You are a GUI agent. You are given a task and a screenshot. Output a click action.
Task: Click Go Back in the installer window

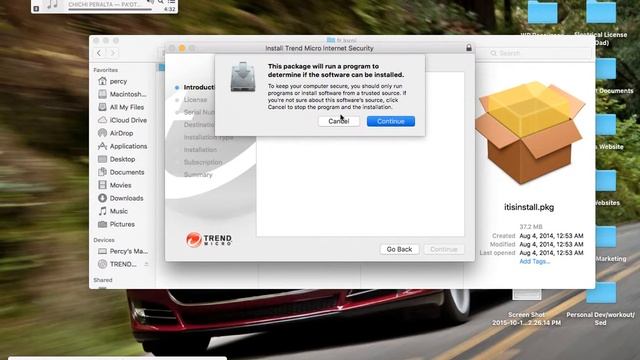coord(399,249)
